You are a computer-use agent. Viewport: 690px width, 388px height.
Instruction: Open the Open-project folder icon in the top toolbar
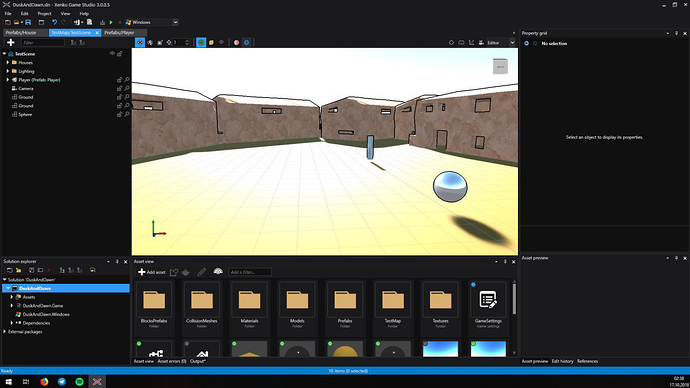pyautogui.click(x=16, y=22)
